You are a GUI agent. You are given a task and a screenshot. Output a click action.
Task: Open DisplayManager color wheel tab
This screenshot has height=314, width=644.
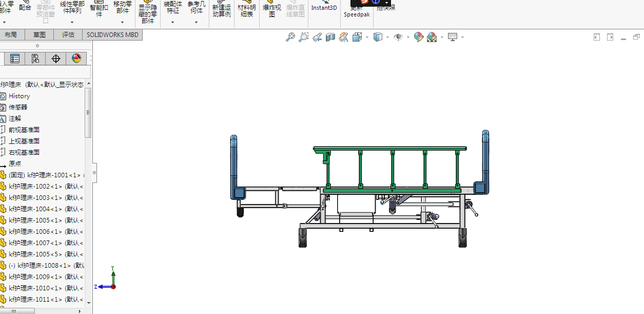click(x=76, y=59)
